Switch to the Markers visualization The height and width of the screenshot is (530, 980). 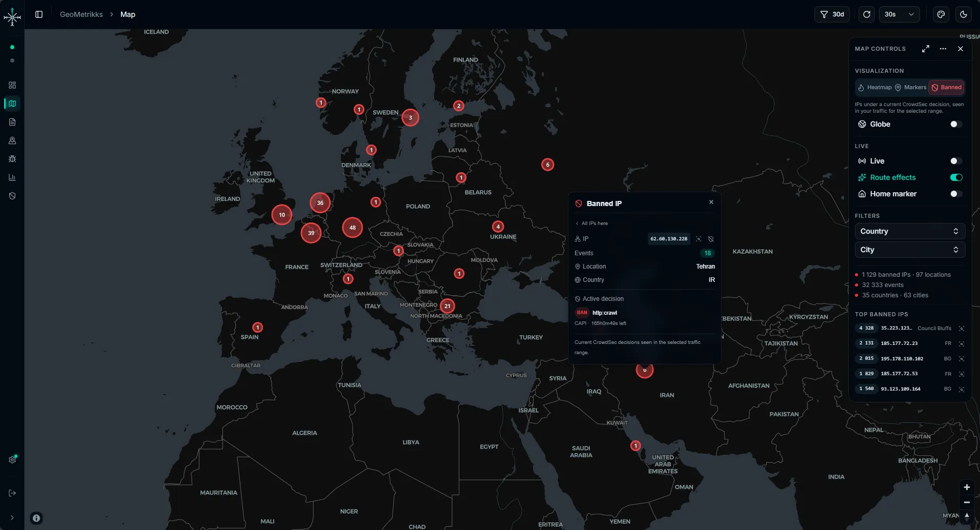pos(911,87)
